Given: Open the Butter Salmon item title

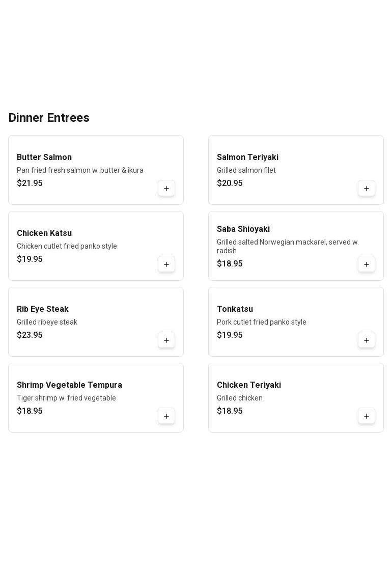Looking at the screenshot, I should point(44,157).
